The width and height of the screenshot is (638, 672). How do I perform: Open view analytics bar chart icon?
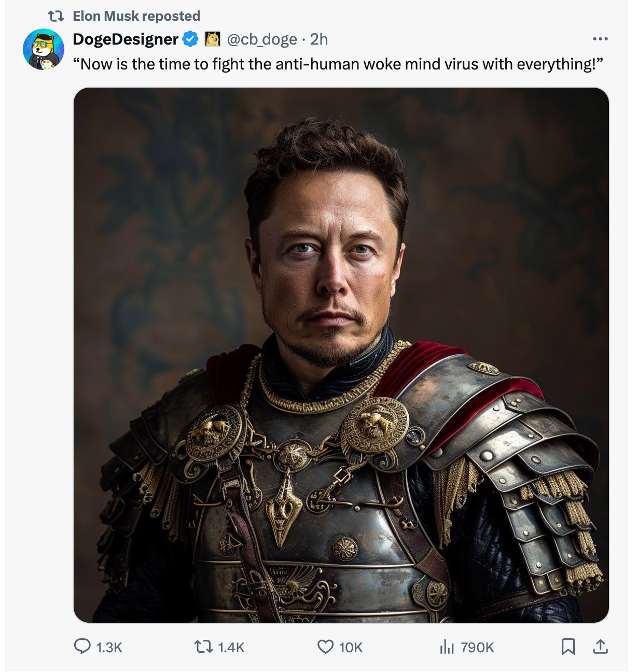click(x=447, y=647)
